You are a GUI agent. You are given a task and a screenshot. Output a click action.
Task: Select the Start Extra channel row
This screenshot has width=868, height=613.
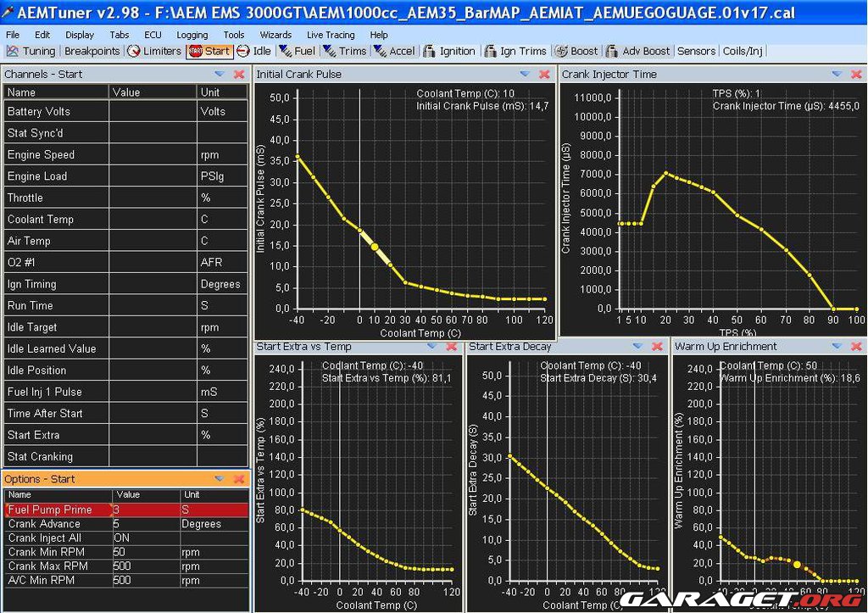[x=125, y=435]
